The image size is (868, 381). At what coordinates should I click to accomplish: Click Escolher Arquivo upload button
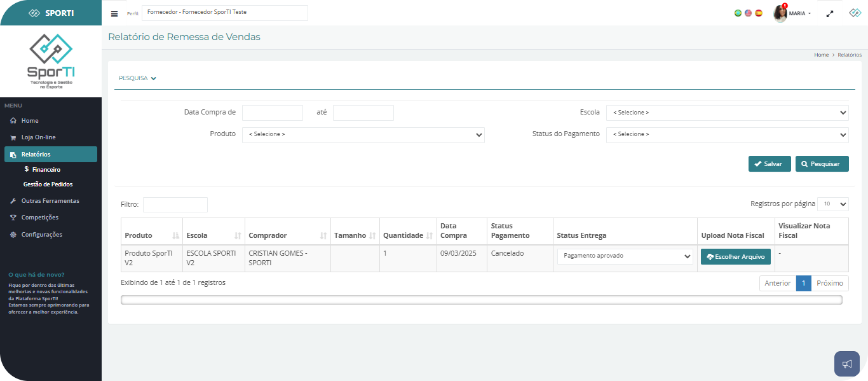(x=735, y=256)
